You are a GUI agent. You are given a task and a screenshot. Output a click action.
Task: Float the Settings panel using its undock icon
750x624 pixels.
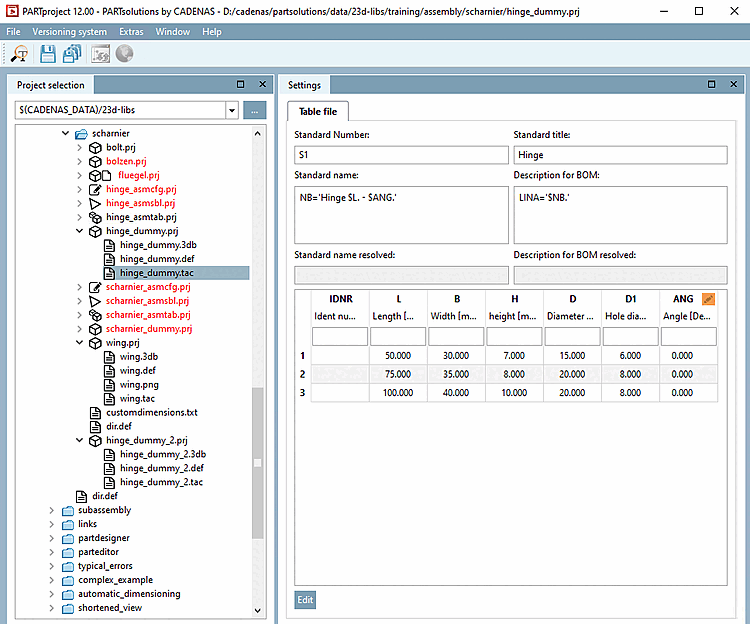pyautogui.click(x=711, y=85)
